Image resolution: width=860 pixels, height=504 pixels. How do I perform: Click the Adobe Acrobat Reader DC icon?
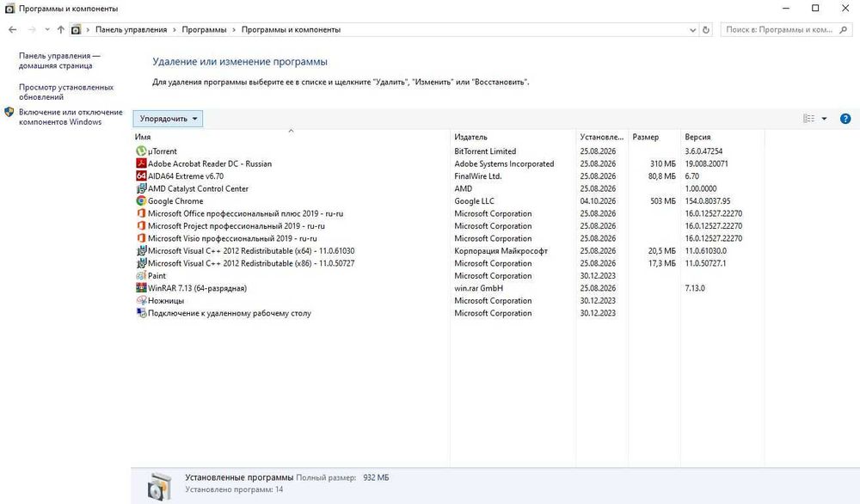point(141,163)
